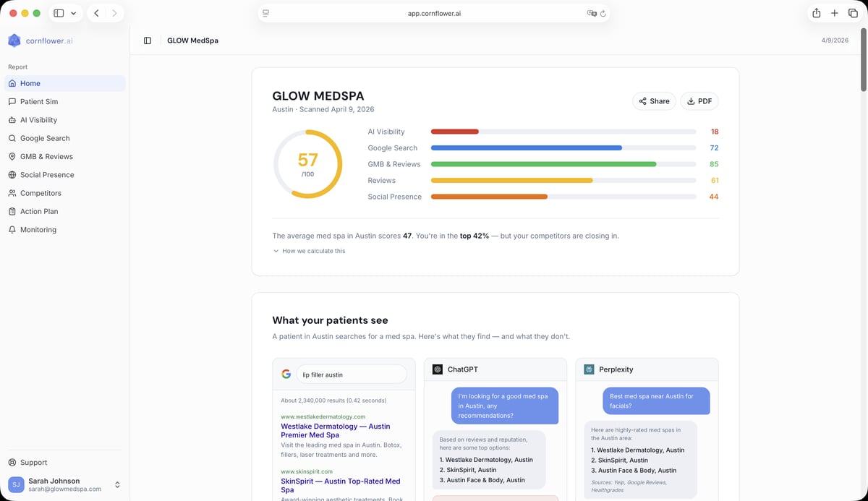868x501 pixels.
Task: Open Google Search report page
Action: [x=65, y=138]
